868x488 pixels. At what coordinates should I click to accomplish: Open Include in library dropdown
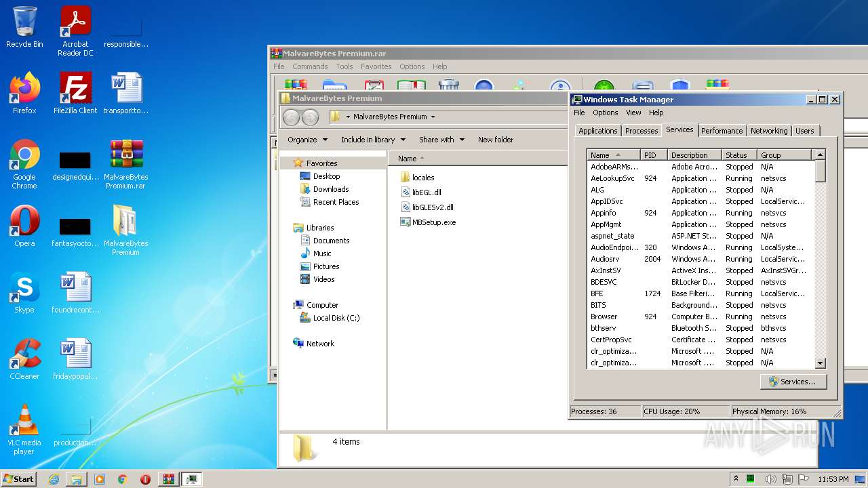pos(373,139)
